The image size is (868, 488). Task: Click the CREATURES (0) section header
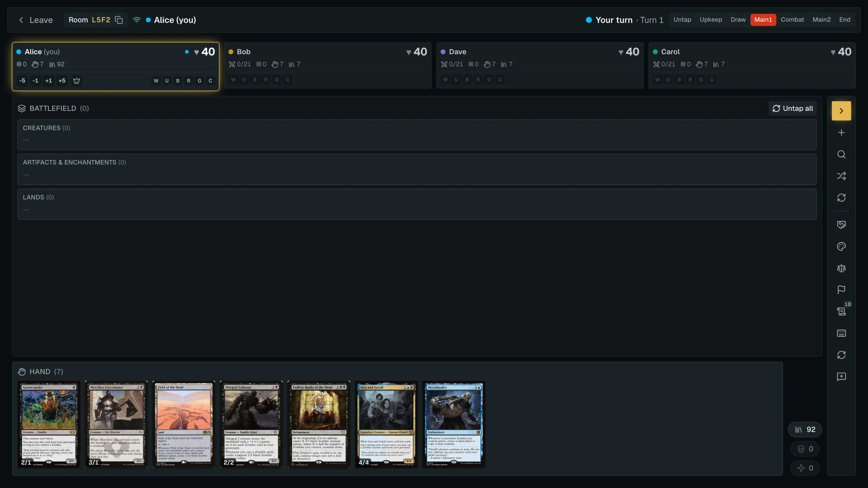coord(46,128)
